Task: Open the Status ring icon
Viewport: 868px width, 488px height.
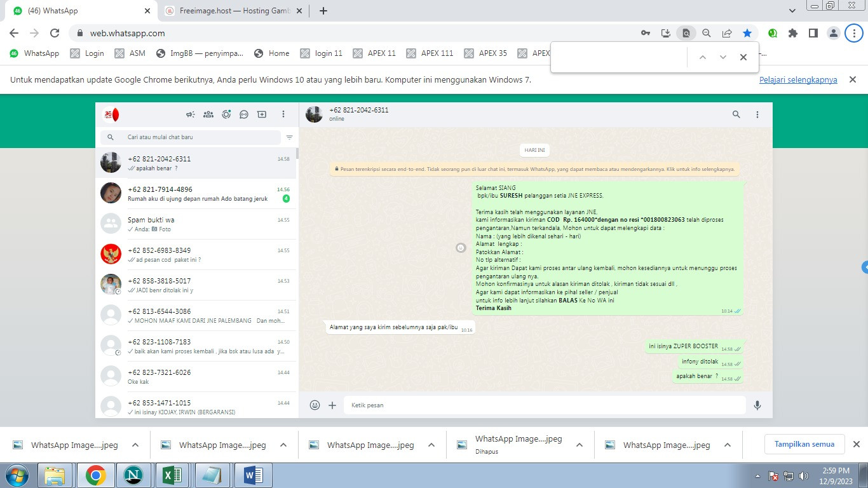Action: 226,114
